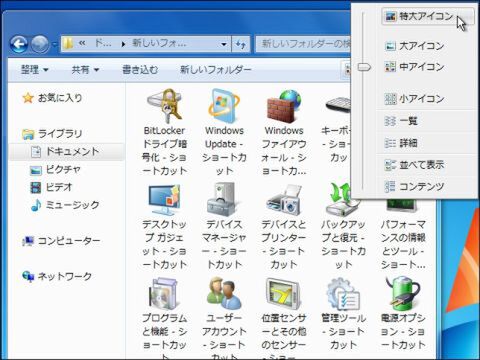Click the breadcrumb overflow chevron «

point(82,43)
